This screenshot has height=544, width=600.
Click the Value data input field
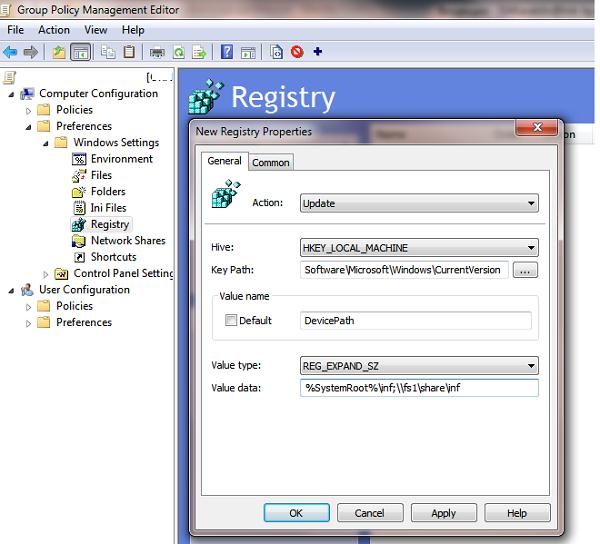[x=419, y=388]
